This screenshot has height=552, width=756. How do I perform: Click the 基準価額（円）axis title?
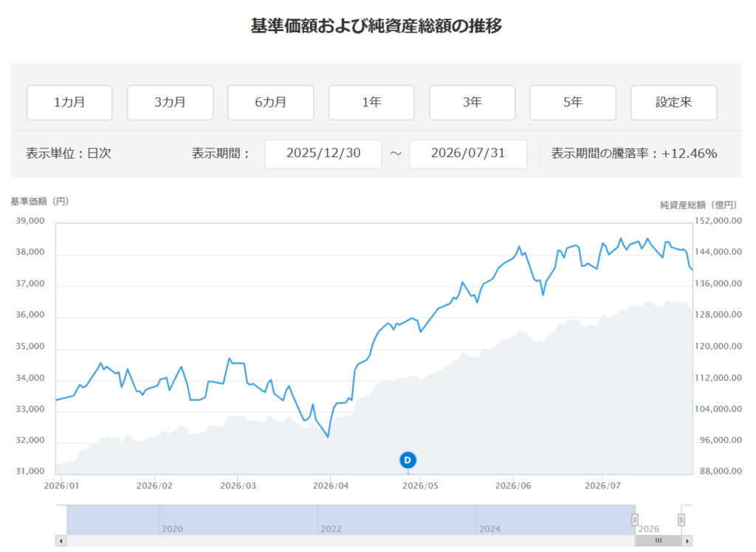tap(40, 201)
